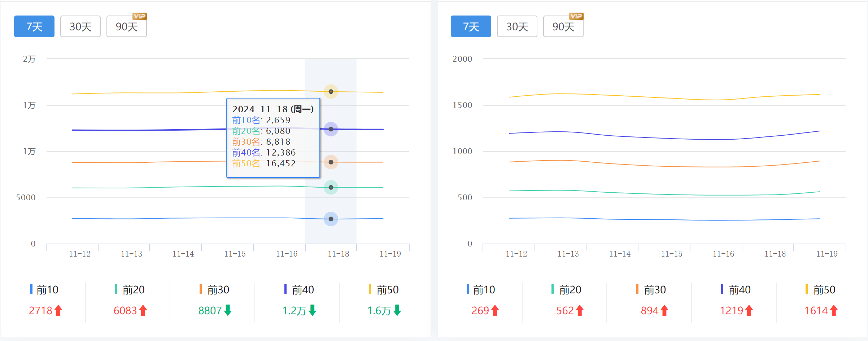Click 11-16 axis label in right chart
The width and height of the screenshot is (868, 341).
click(x=723, y=254)
